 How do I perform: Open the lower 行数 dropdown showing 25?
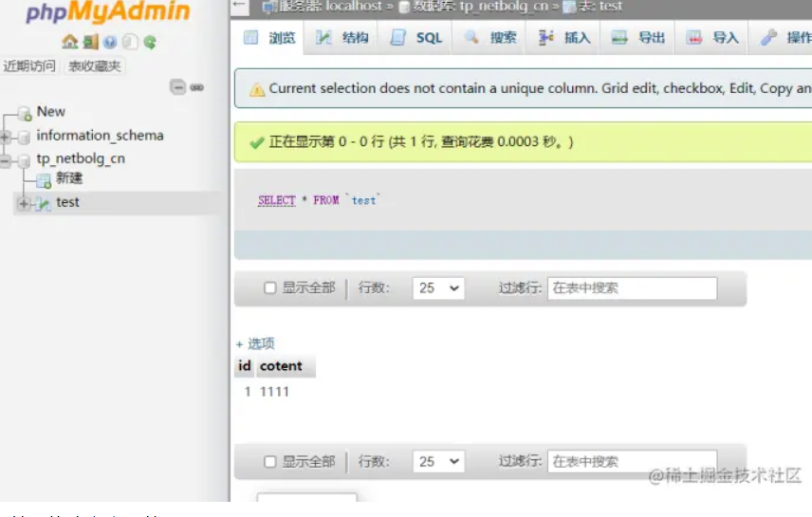pos(438,462)
